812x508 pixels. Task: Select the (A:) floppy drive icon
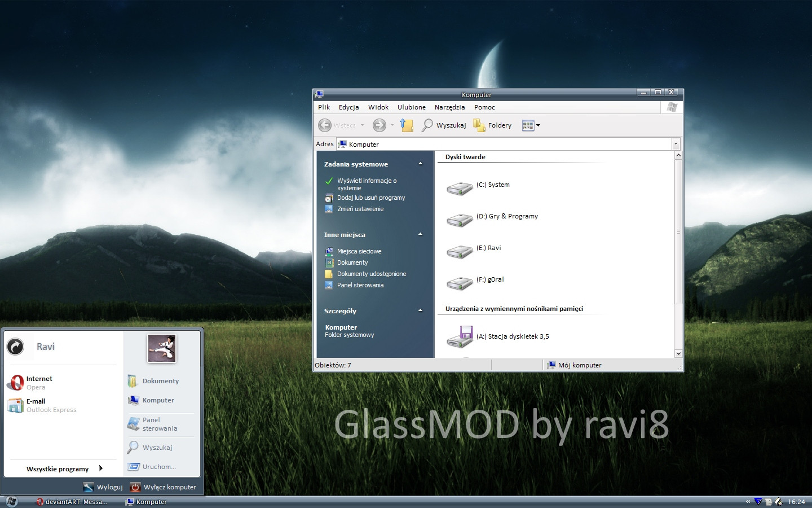tap(460, 336)
